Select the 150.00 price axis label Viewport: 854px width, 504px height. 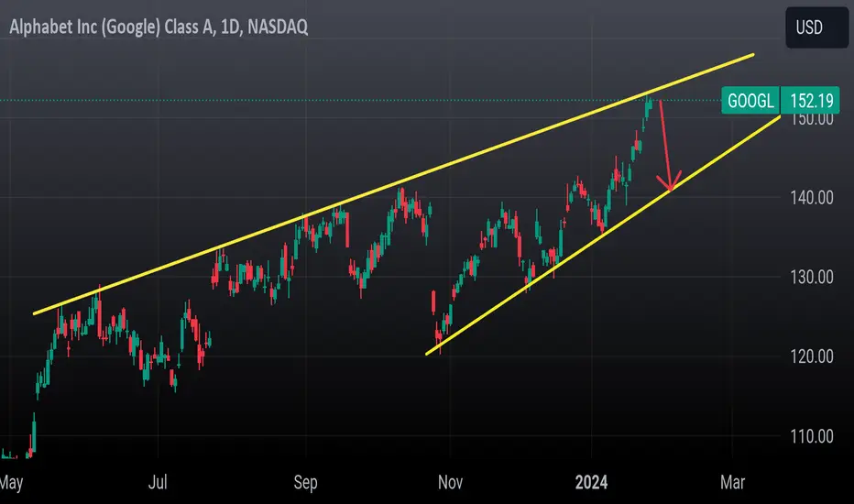point(812,119)
